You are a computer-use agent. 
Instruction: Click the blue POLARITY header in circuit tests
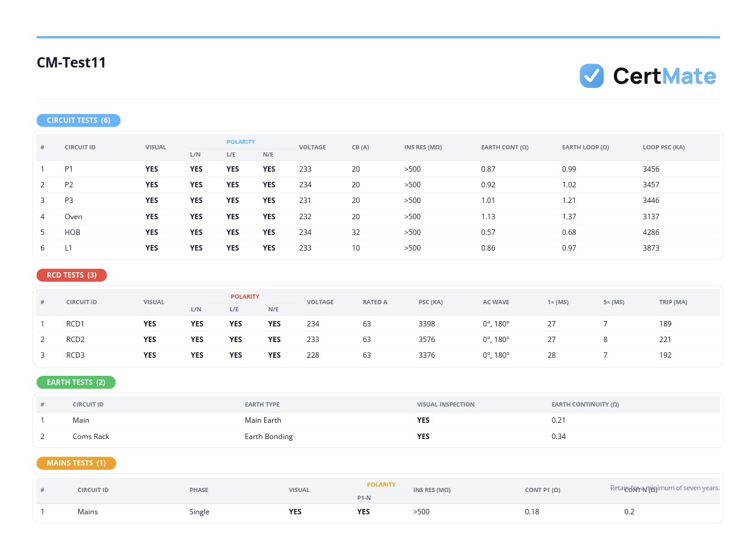[x=241, y=142]
